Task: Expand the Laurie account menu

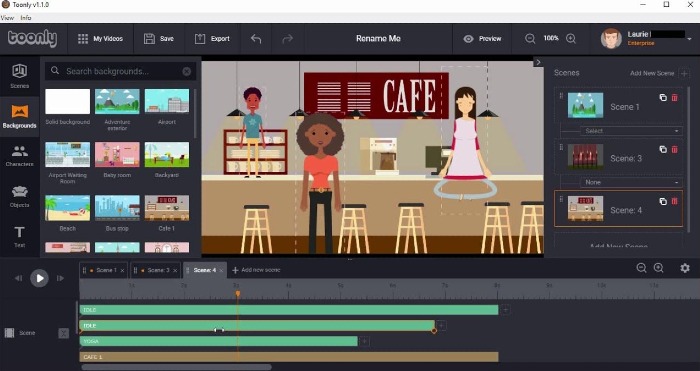Action: [690, 39]
